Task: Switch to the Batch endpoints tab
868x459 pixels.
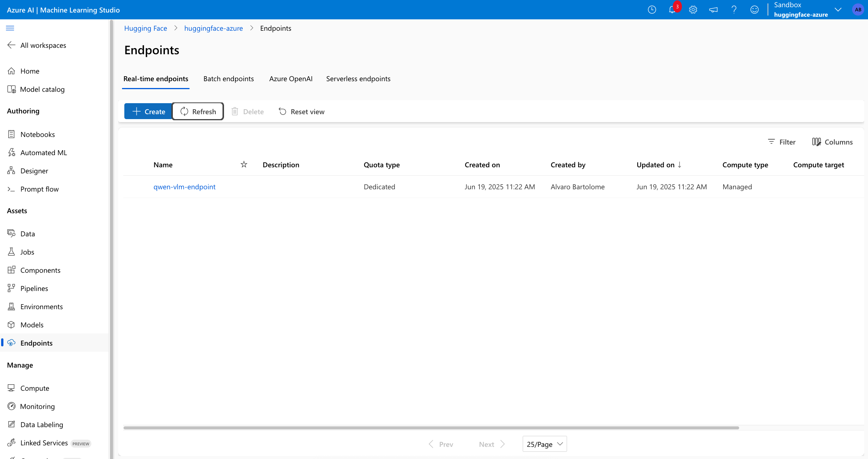Action: [229, 79]
